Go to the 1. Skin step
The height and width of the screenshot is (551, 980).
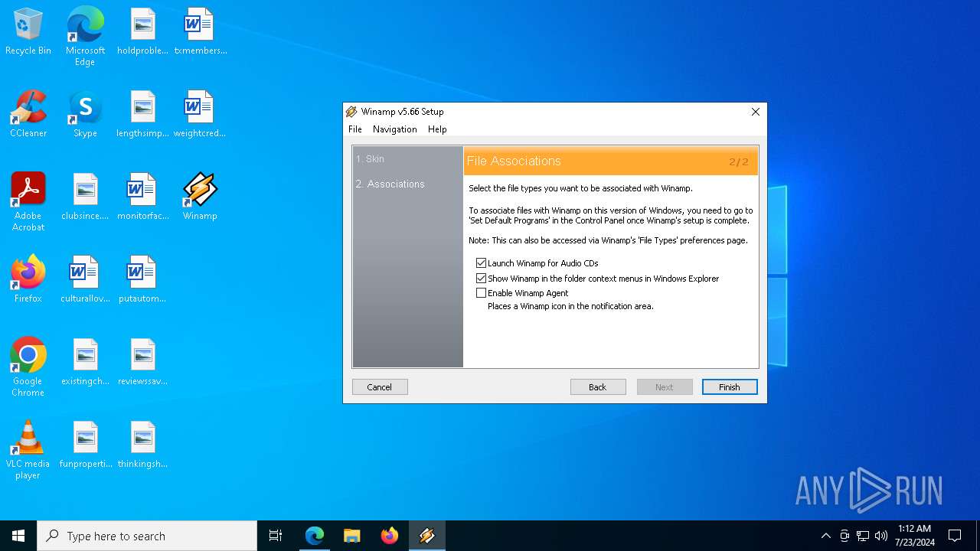371,159
